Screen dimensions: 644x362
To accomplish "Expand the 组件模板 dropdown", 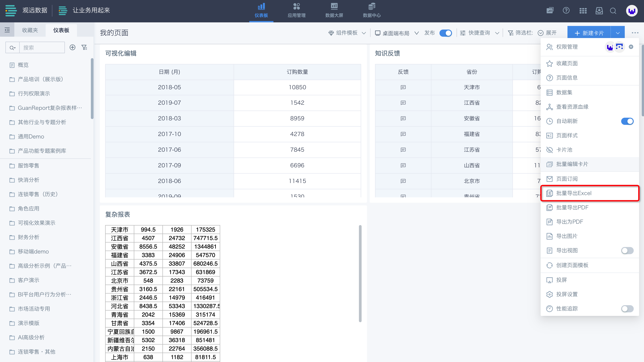I will (x=347, y=33).
